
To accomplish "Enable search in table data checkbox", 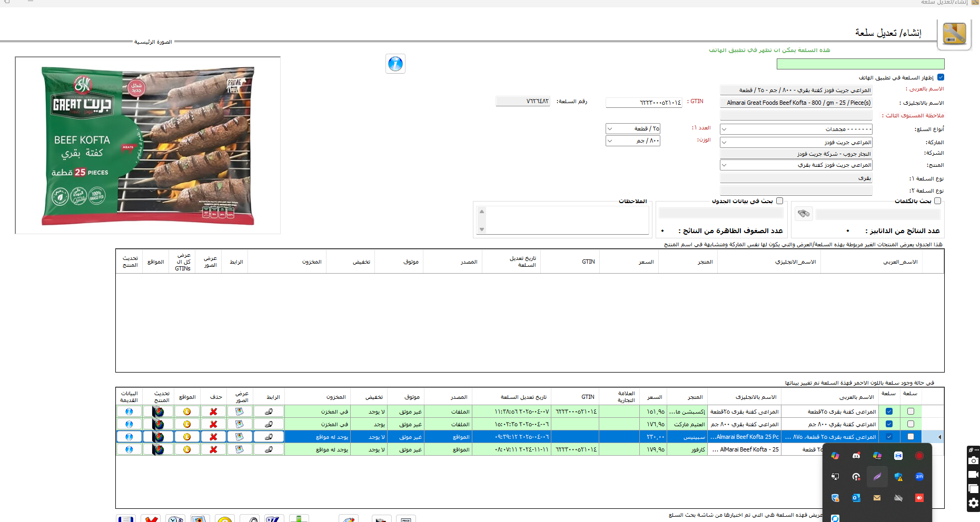I will 779,201.
